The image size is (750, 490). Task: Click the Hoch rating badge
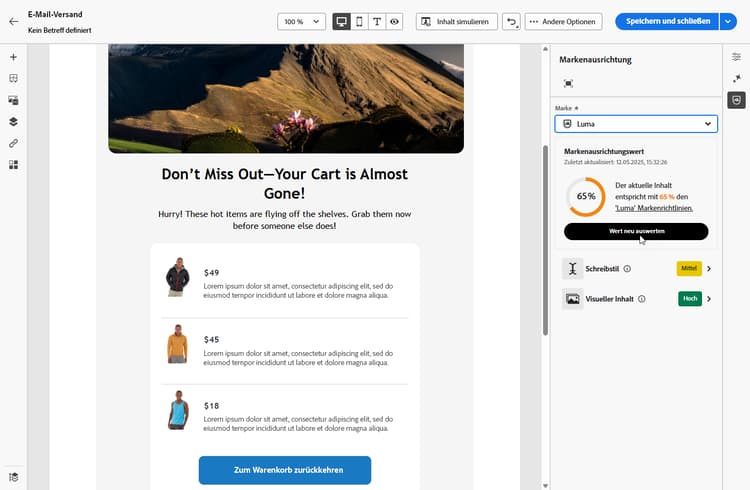point(690,299)
